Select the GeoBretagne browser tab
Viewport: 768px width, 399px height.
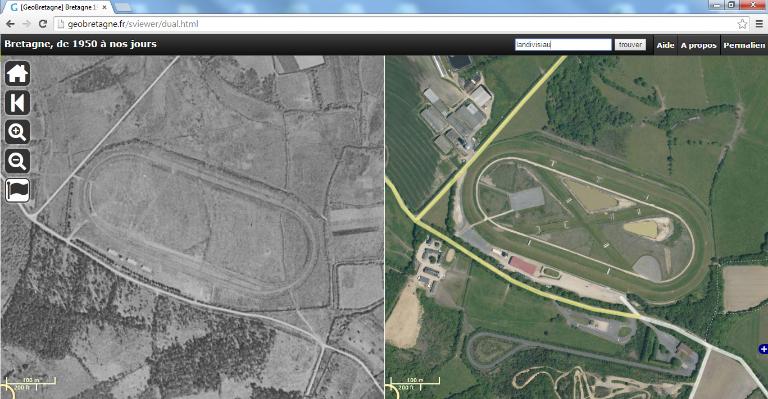coord(58,7)
